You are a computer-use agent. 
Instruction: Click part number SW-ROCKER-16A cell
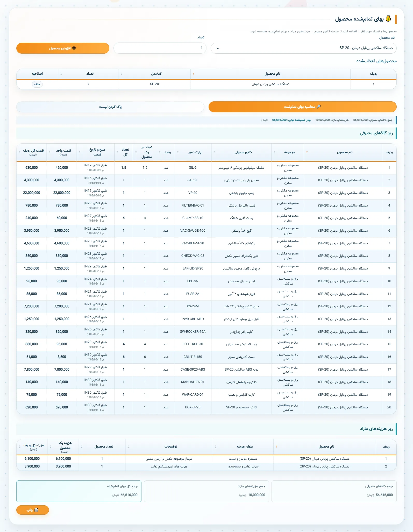pos(193,332)
